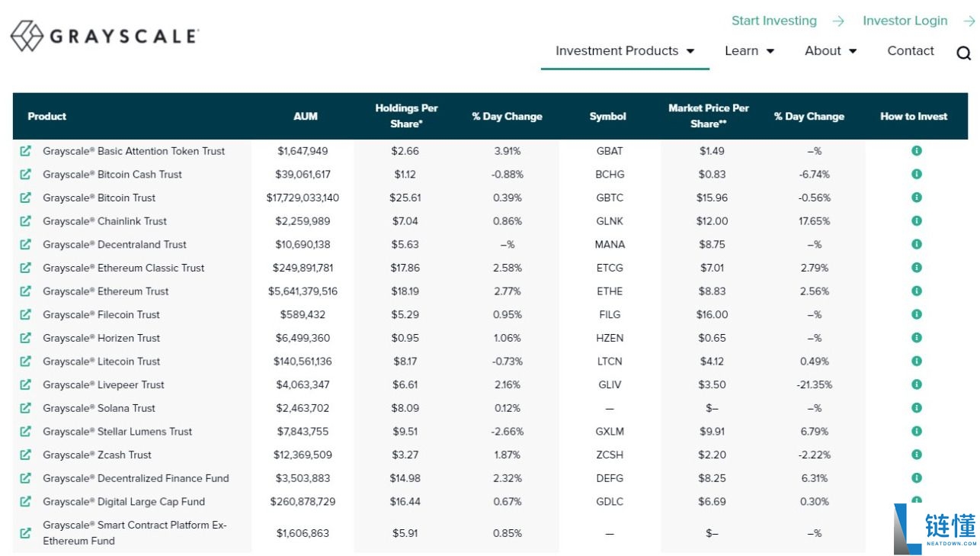Open the search magnifier icon

pyautogui.click(x=963, y=53)
